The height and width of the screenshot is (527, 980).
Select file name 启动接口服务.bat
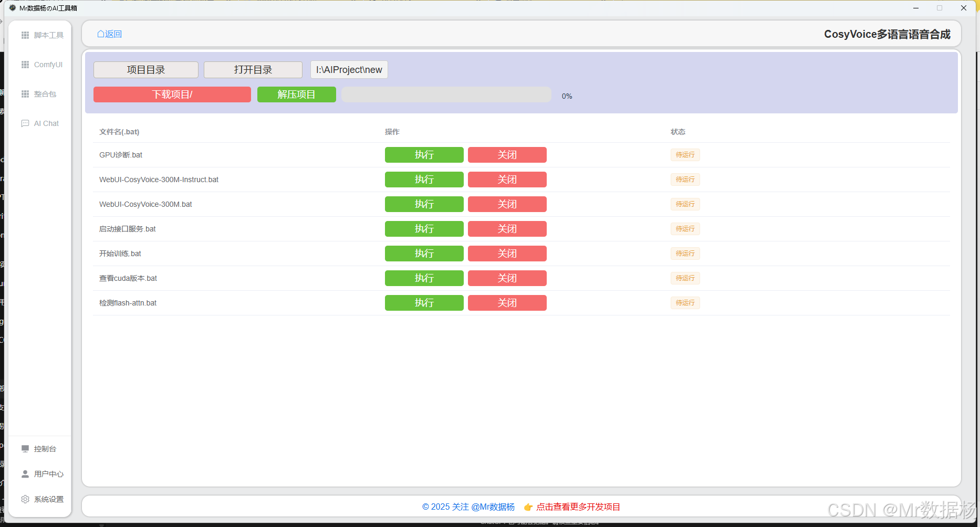tap(128, 229)
